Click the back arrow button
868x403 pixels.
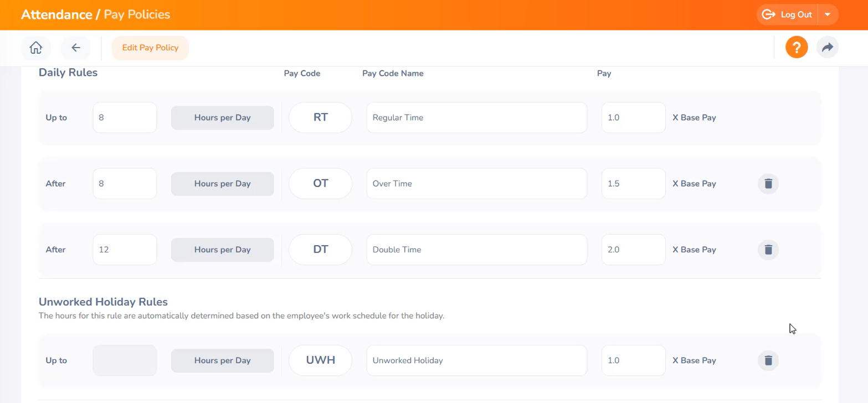(76, 48)
